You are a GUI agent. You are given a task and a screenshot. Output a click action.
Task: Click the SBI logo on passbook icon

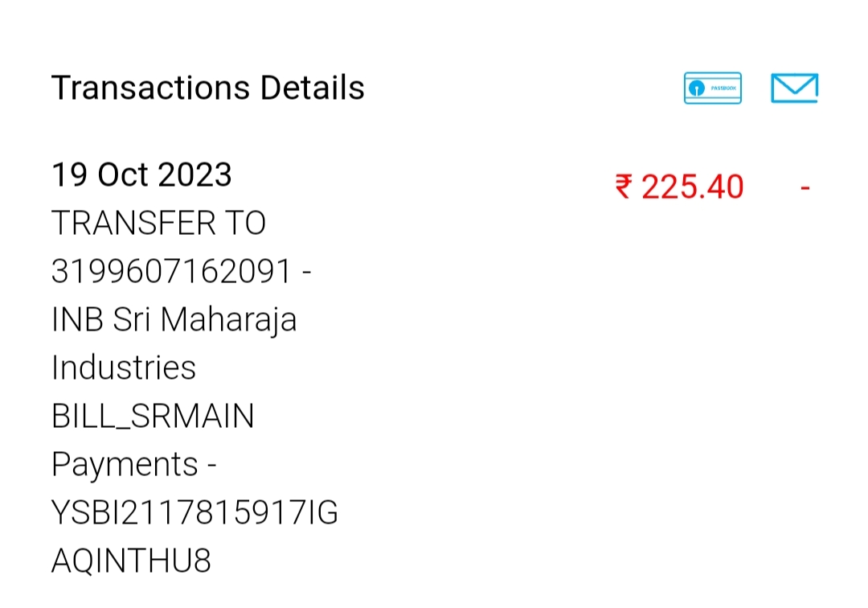[x=696, y=88]
